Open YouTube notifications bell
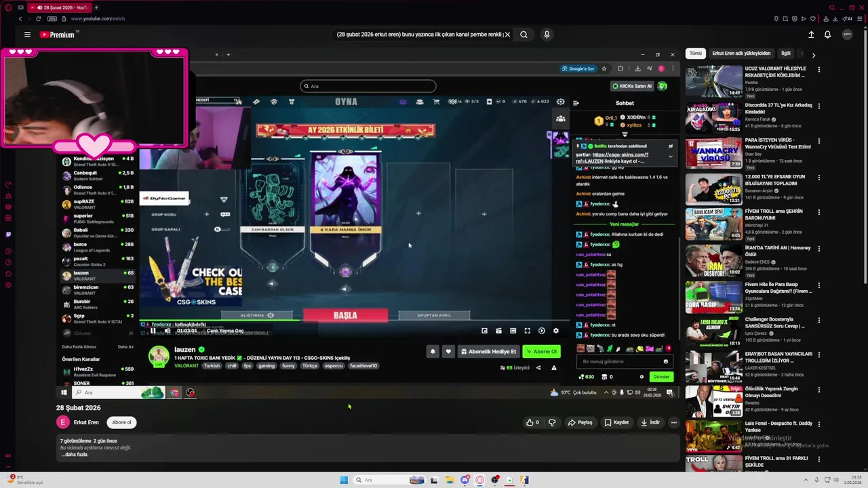The height and width of the screenshot is (488, 868). point(827,35)
